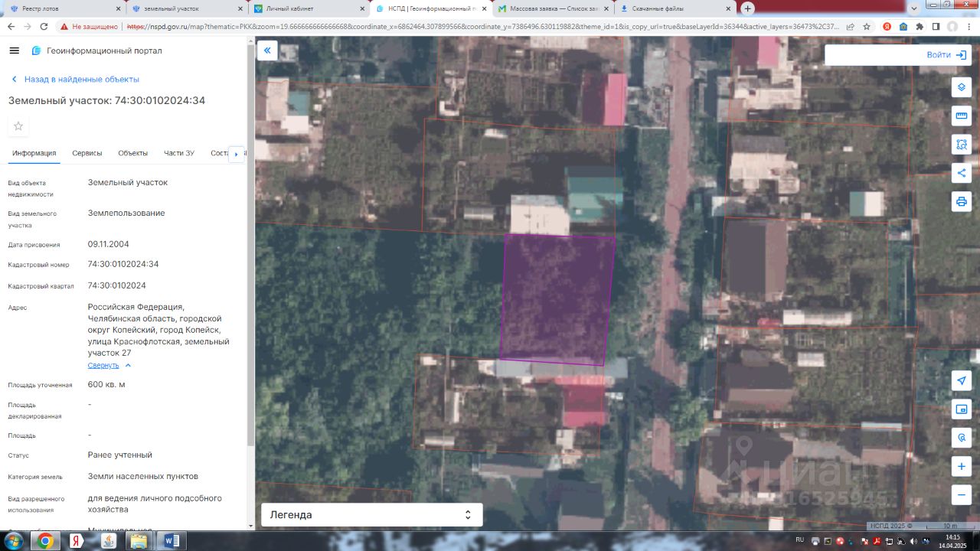Click the system clock showing 14:15
This screenshot has width=980, height=551.
coord(952,537)
